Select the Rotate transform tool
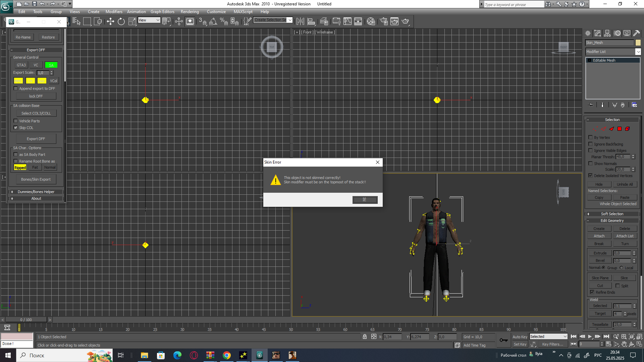Viewport: 644px width, 362px height. click(x=121, y=21)
